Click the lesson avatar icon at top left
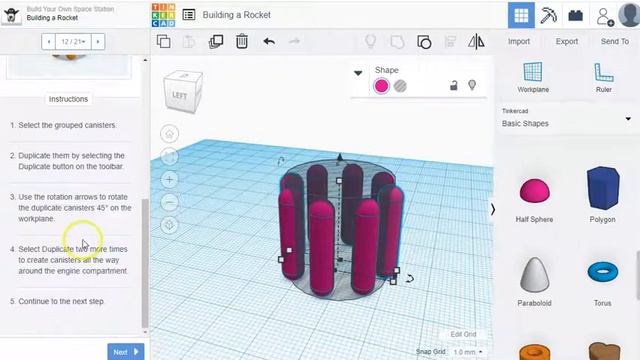 tap(11, 16)
